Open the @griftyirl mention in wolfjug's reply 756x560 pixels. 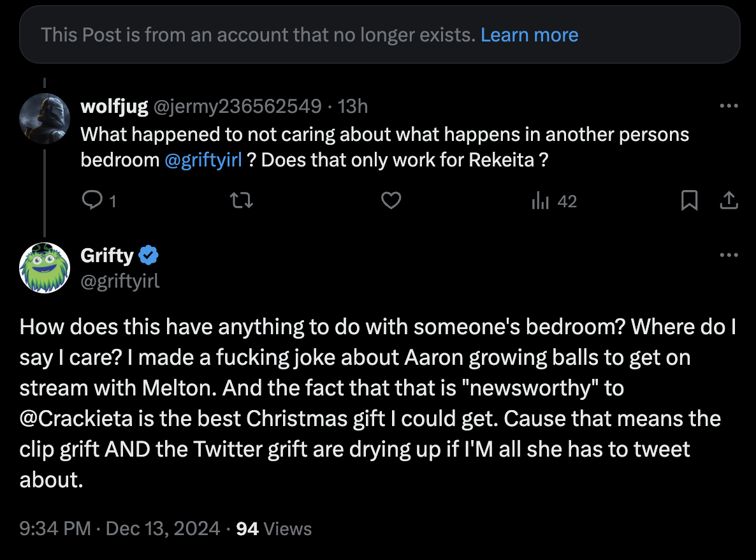coord(203,160)
